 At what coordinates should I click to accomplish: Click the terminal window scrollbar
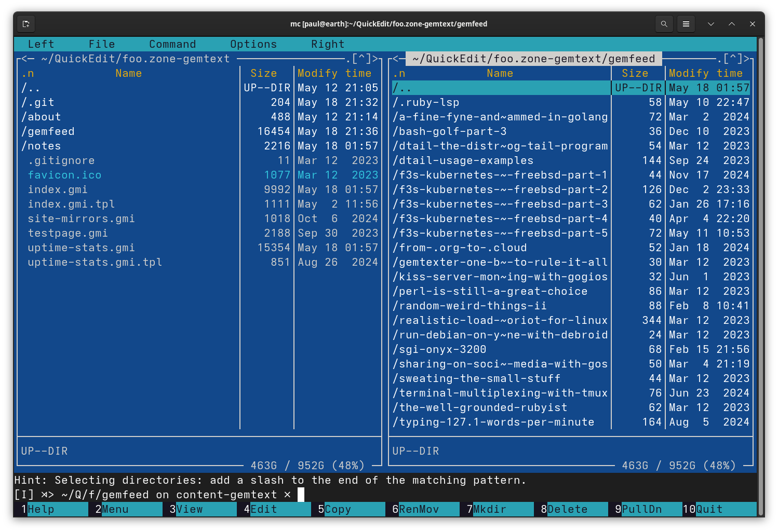(x=761, y=277)
